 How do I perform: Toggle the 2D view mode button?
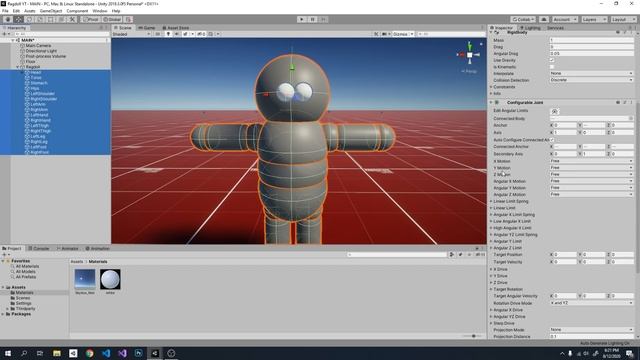click(158, 34)
